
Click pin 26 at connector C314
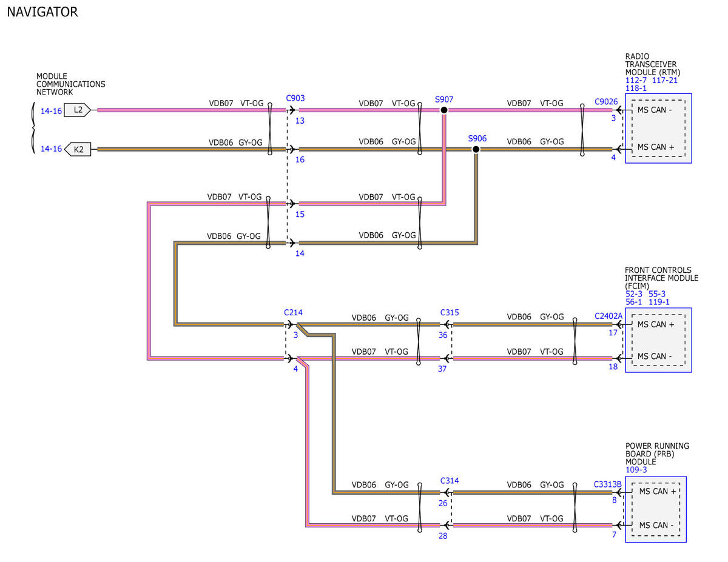443,503
